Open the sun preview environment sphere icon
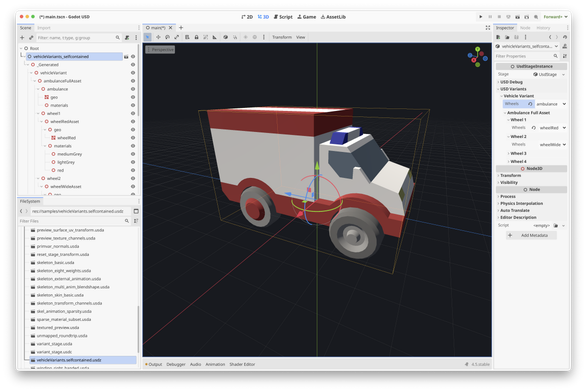The image size is (587, 392). pos(225,37)
